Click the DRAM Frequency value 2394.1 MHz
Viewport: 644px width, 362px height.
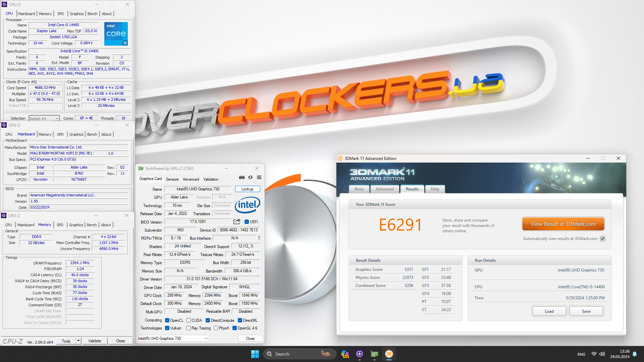(80, 263)
